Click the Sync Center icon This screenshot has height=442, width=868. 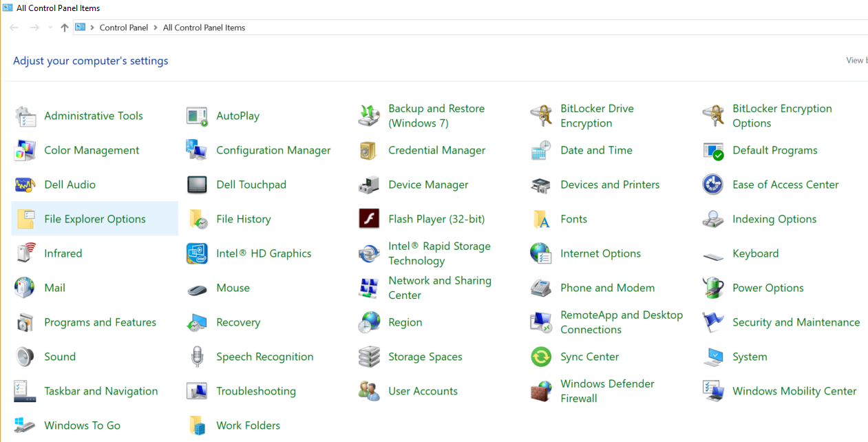542,357
